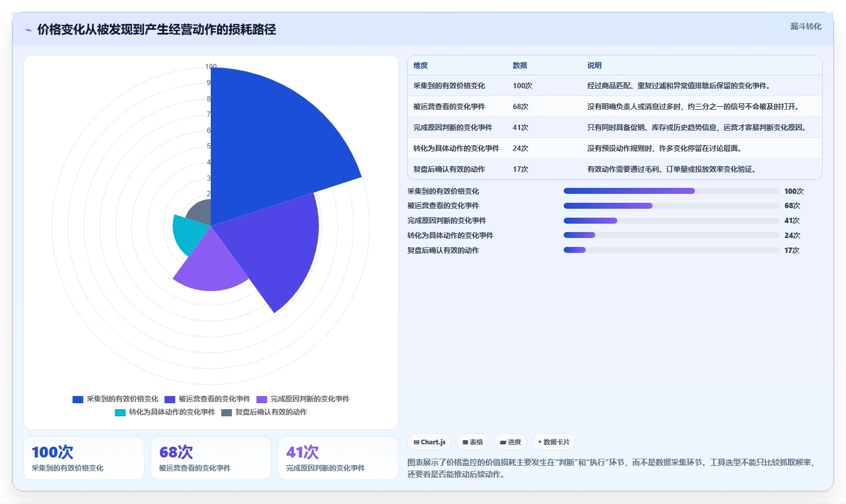846x504 pixels.
Task: Select the Chart.js tag chip
Action: [429, 442]
